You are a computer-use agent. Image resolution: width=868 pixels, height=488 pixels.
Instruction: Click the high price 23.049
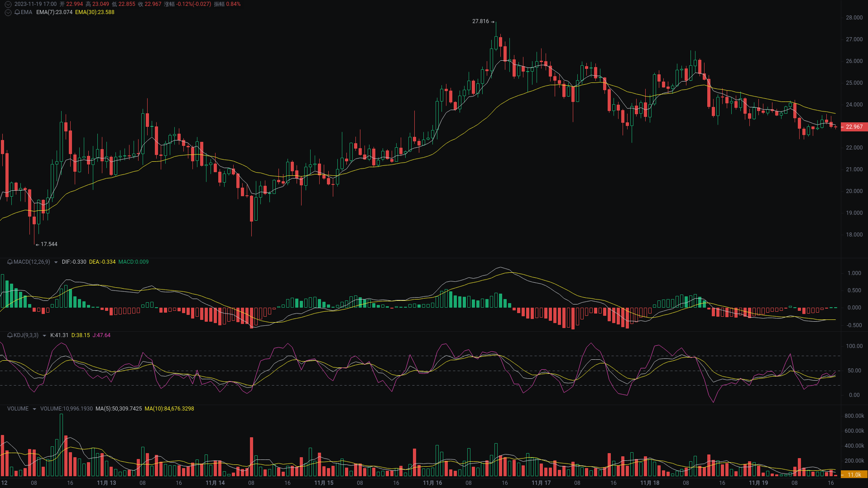tap(101, 4)
